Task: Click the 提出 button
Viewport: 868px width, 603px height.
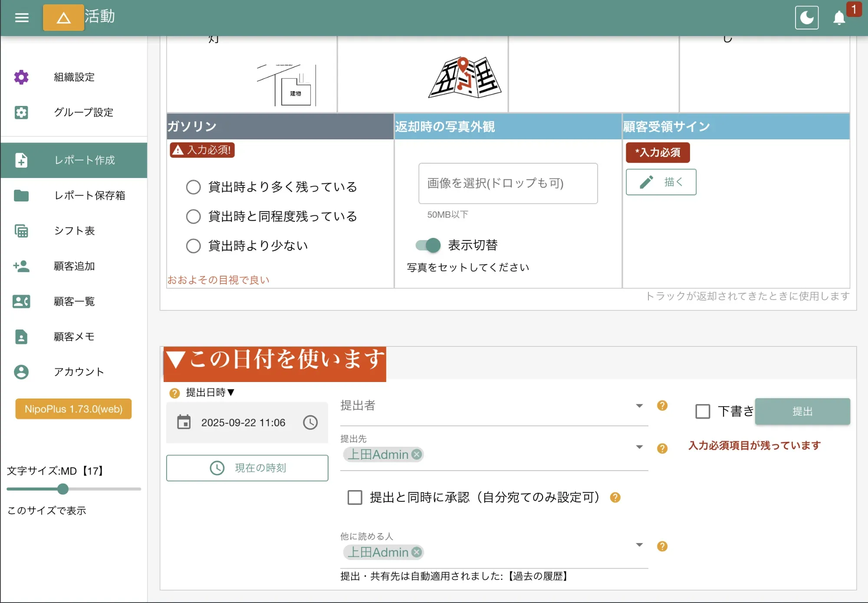Action: point(802,411)
